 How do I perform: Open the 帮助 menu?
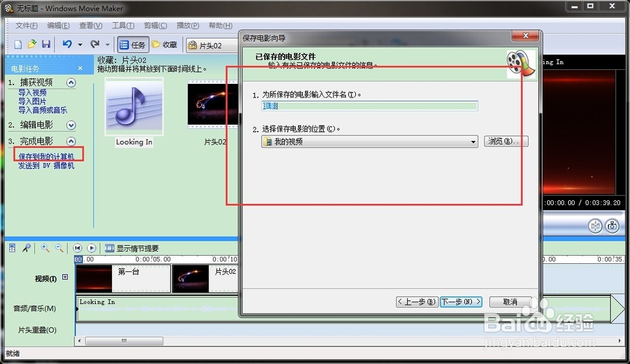220,26
